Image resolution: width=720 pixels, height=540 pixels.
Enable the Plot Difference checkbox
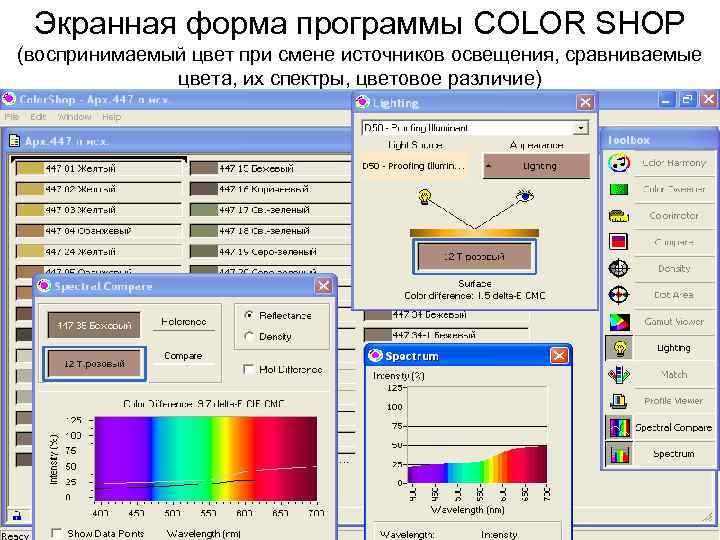pyautogui.click(x=248, y=369)
